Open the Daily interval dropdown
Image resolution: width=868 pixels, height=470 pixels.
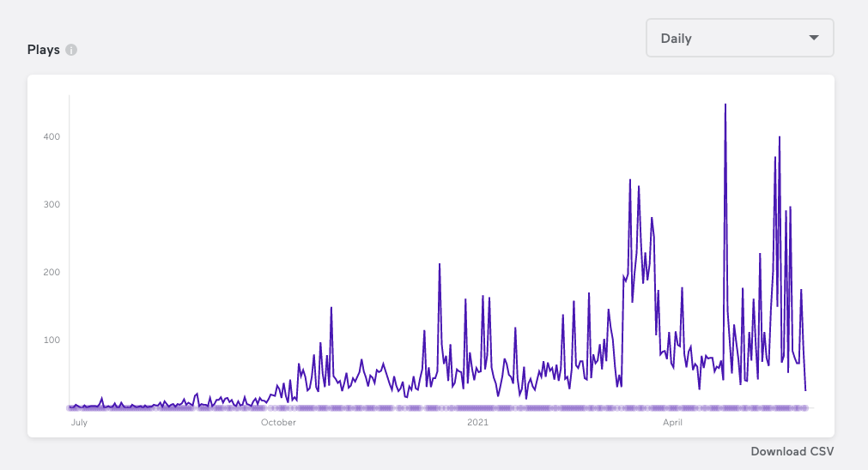(739, 38)
